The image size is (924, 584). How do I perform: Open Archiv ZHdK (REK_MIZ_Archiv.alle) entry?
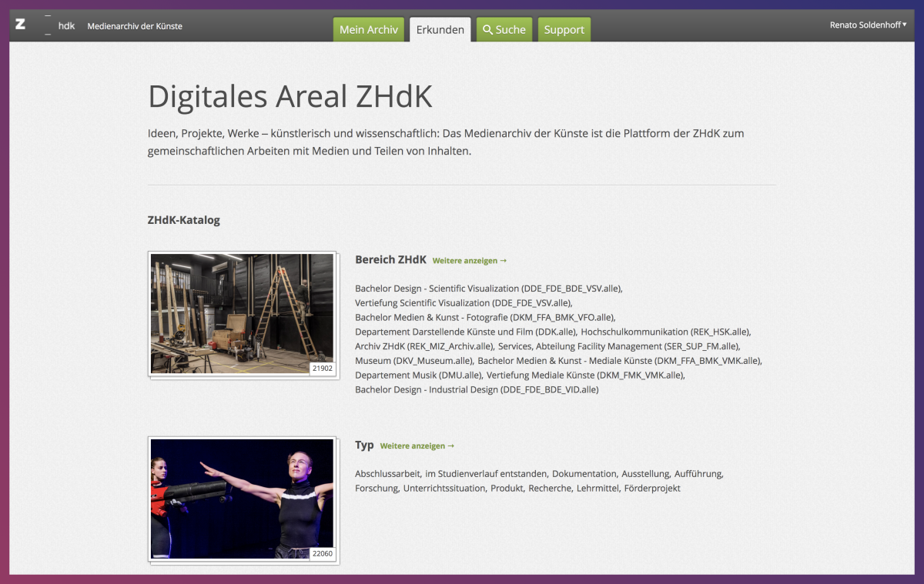(x=423, y=346)
